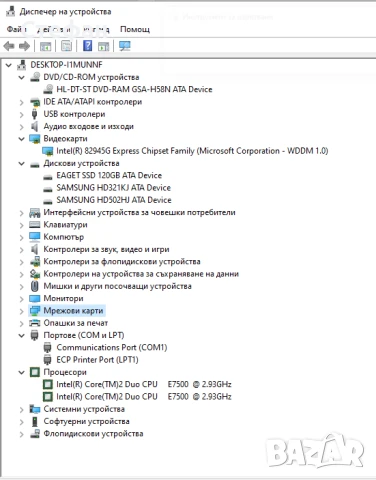
Task: Select the IDE ATA/ATAPI контролери label
Action: [x=93, y=102]
